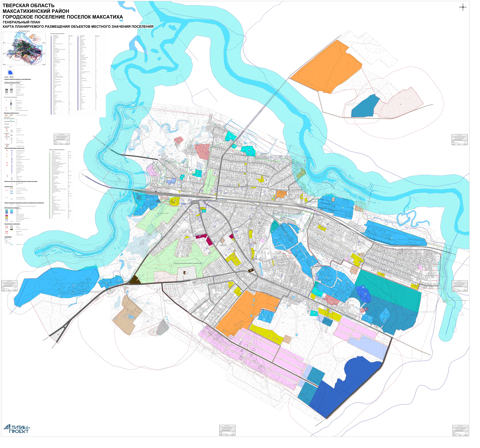Select the solid cyan СЗЗ 50м swatch
Image resolution: width=480 pixels, height=448 pixels.
coord(12,210)
